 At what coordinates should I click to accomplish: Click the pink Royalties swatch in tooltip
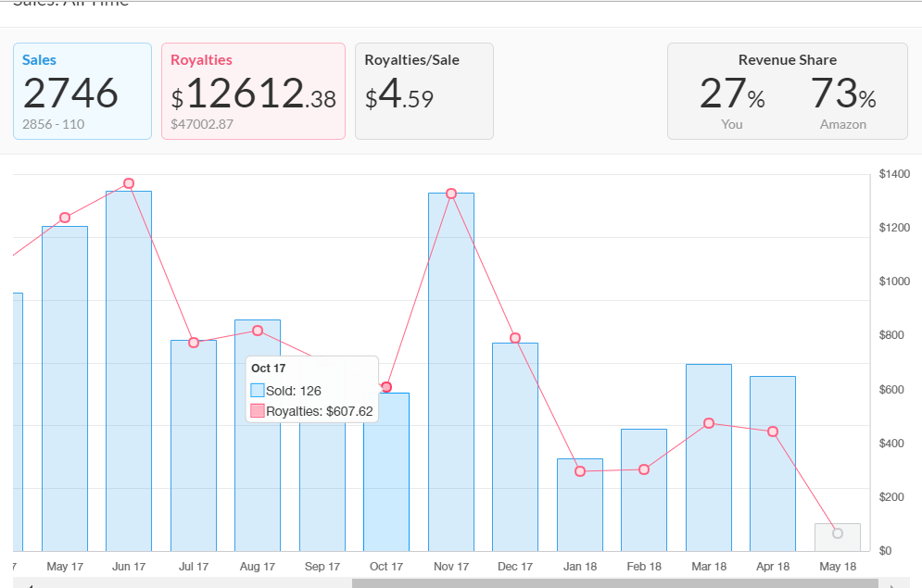pyautogui.click(x=258, y=411)
